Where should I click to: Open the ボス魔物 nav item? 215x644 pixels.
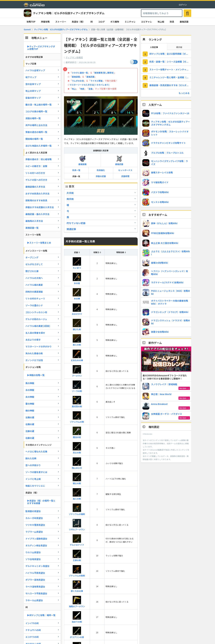pyautogui.click(x=115, y=22)
